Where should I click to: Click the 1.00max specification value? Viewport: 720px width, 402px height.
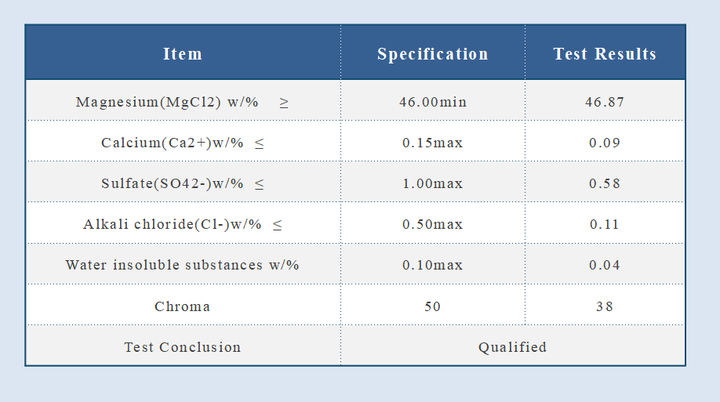click(432, 183)
